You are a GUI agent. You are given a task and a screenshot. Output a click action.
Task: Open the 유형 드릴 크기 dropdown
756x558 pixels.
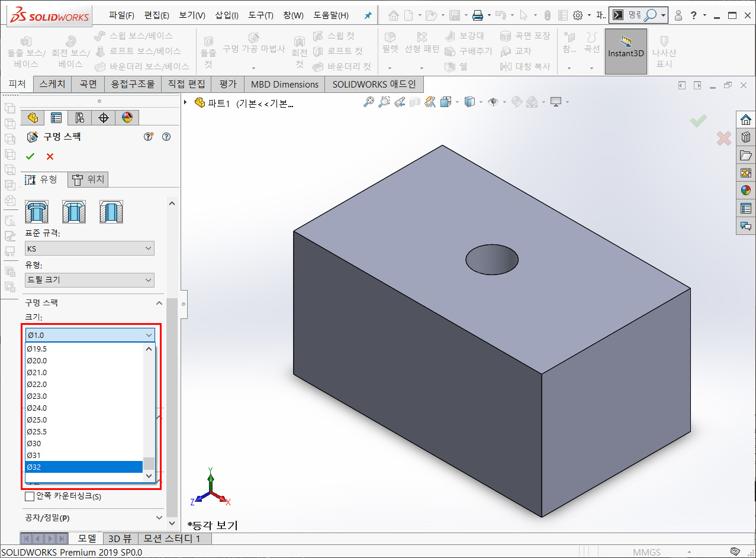90,279
